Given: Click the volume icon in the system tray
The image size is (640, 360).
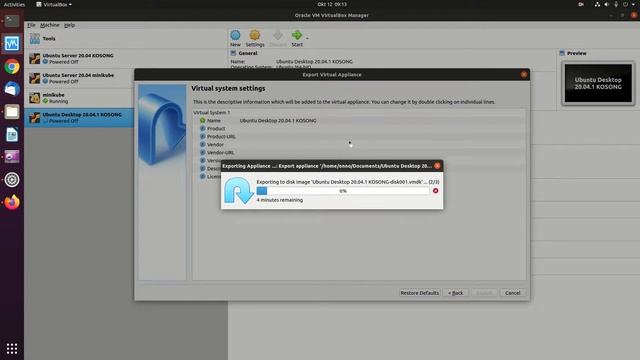Looking at the screenshot, I should click(607, 4).
